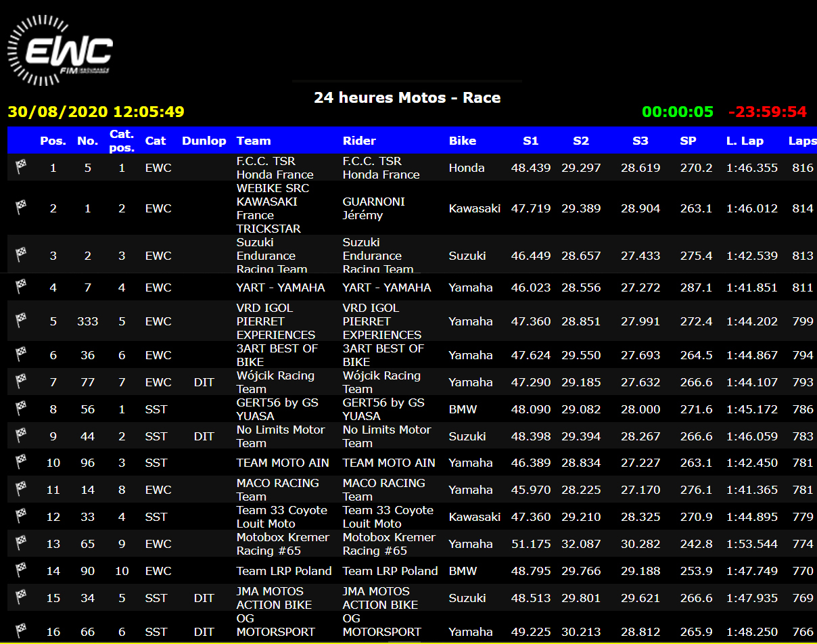Click team name F.C.C. TSR Honda France
Image resolution: width=817 pixels, height=644 pixels.
275,167
